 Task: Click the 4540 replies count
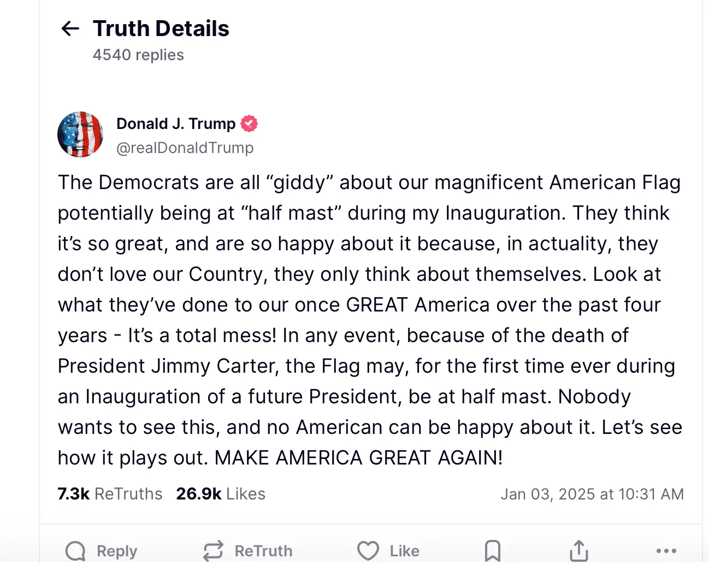coord(138,55)
